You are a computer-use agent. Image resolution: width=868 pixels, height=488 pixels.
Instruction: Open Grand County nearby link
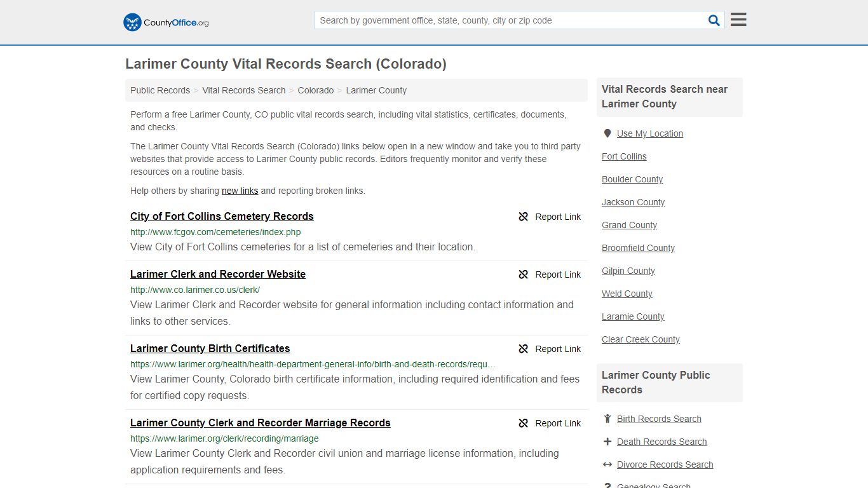pos(630,225)
